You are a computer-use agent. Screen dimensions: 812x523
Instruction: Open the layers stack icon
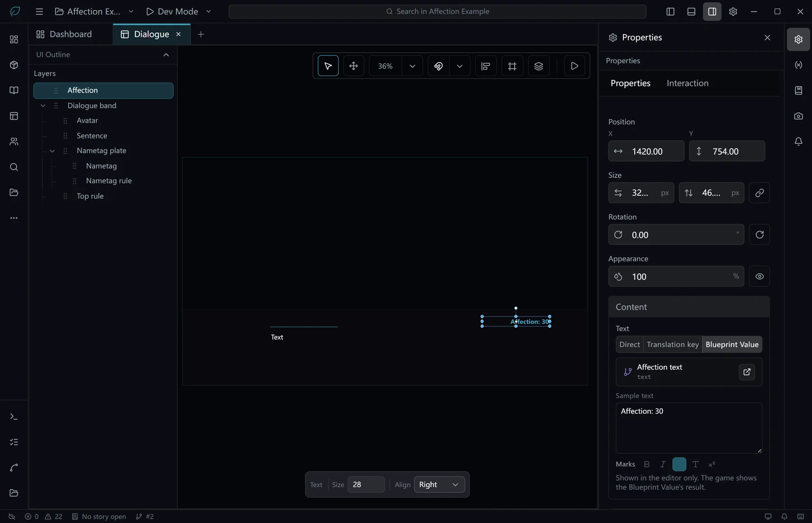click(x=539, y=66)
